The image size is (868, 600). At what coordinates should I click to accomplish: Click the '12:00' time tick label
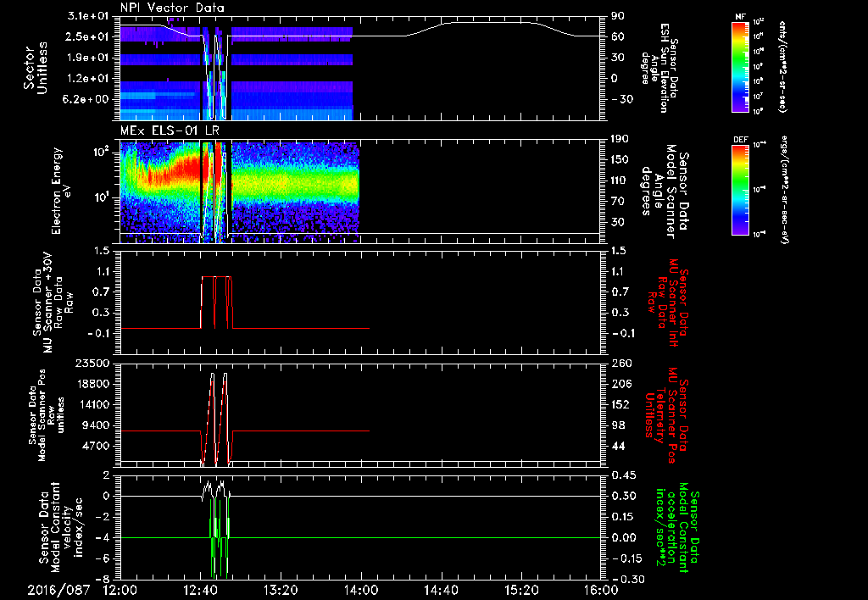120,591
